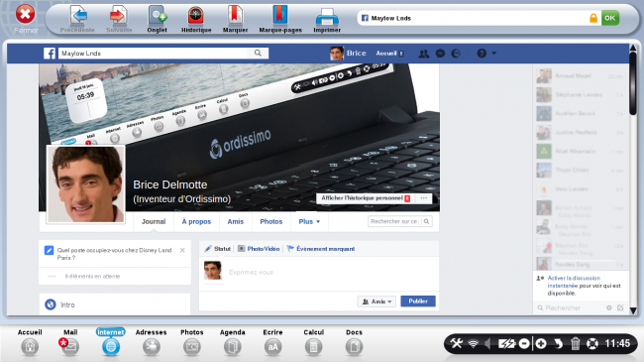Switch to the À propos tab

click(x=196, y=221)
